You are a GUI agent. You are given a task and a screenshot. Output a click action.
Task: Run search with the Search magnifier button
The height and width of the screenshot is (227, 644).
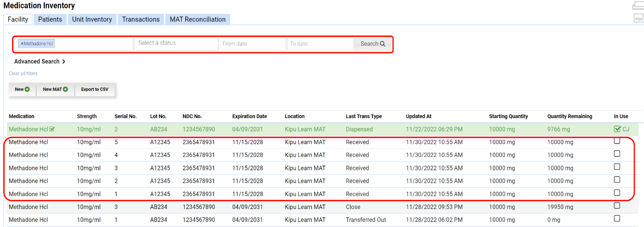pos(373,44)
